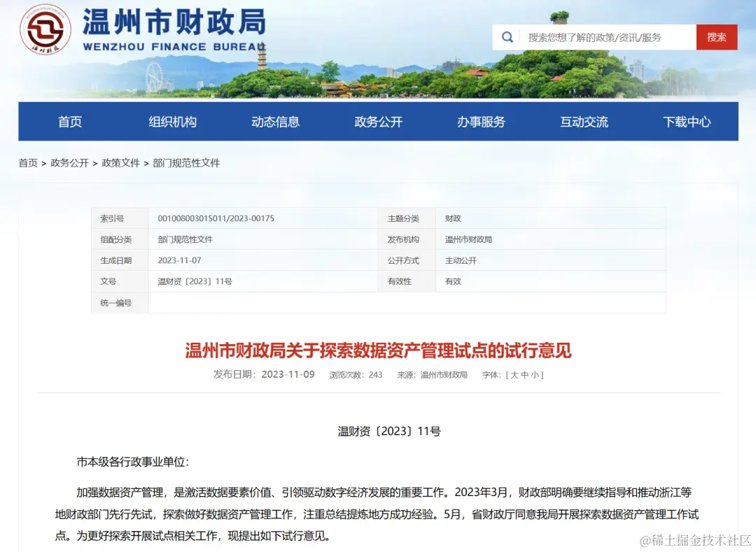Screen dimensions: 756x552
Task: Click the Wenzhou Finance Bureau logo emblem
Action: [45, 29]
